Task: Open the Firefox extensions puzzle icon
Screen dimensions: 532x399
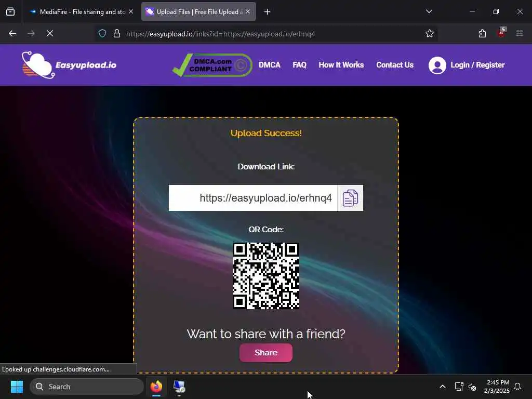Action: (482, 33)
